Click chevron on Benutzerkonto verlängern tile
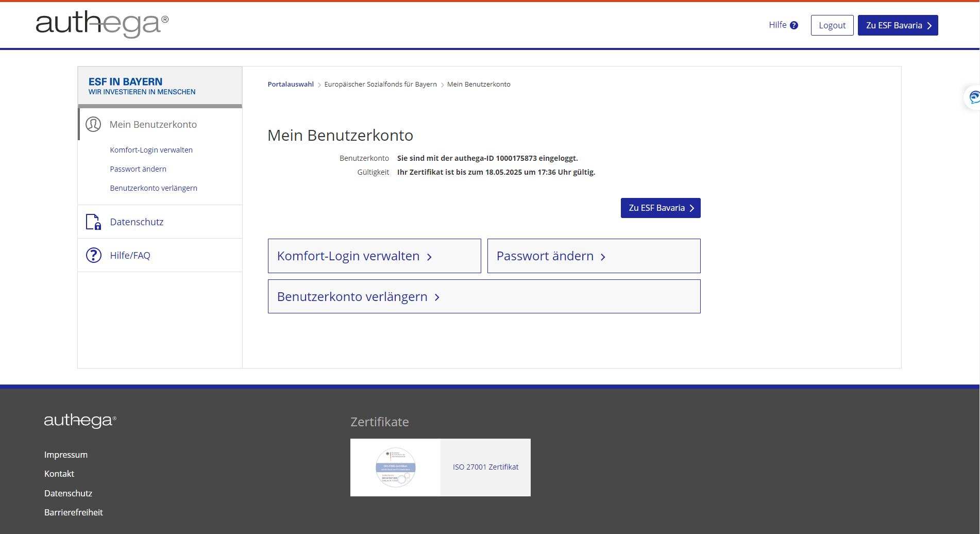 click(437, 297)
